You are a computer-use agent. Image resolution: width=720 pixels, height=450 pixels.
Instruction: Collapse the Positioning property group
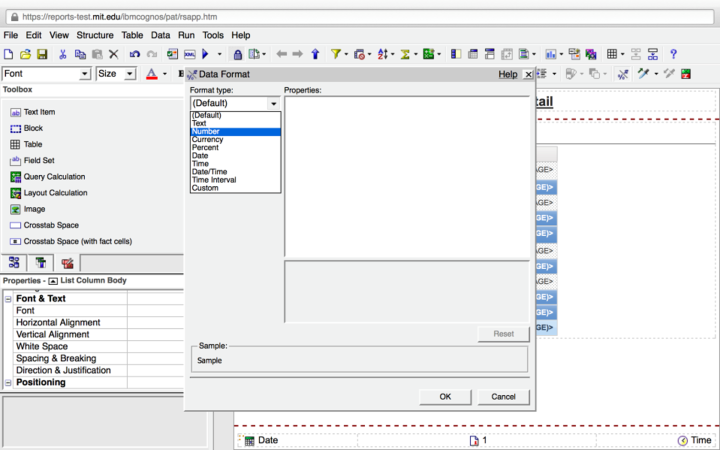pos(8,383)
